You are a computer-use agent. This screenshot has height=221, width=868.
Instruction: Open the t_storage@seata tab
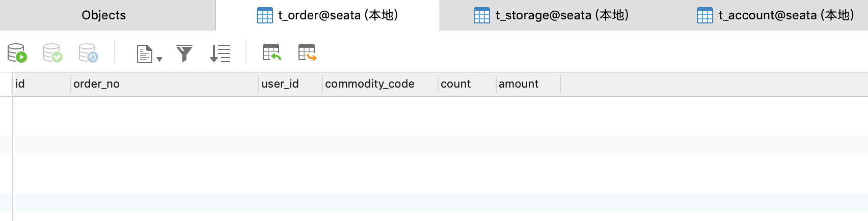tap(552, 15)
